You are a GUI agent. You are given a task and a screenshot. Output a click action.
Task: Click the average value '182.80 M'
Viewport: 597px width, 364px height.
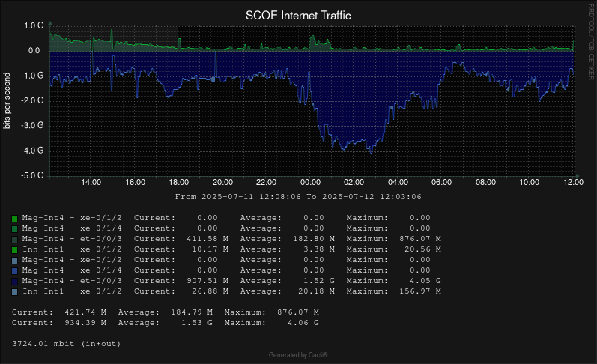click(x=314, y=239)
